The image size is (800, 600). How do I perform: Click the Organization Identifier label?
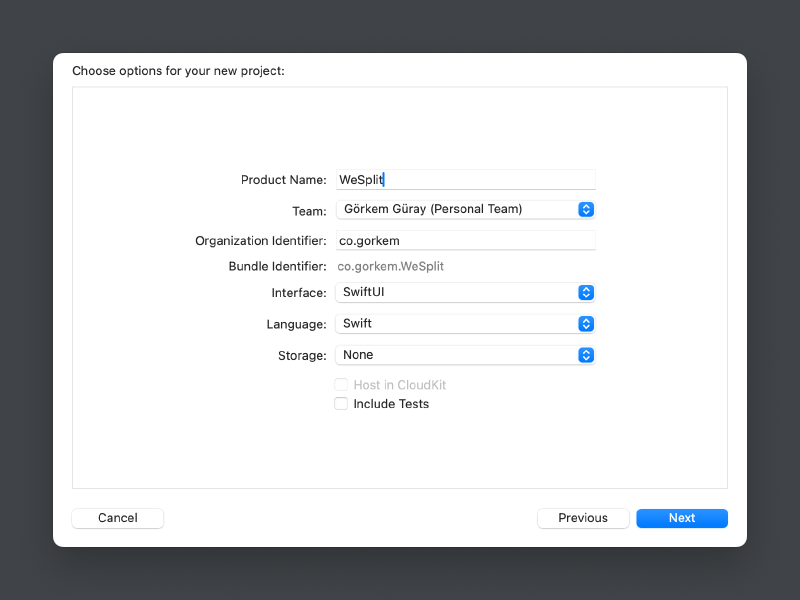point(261,240)
